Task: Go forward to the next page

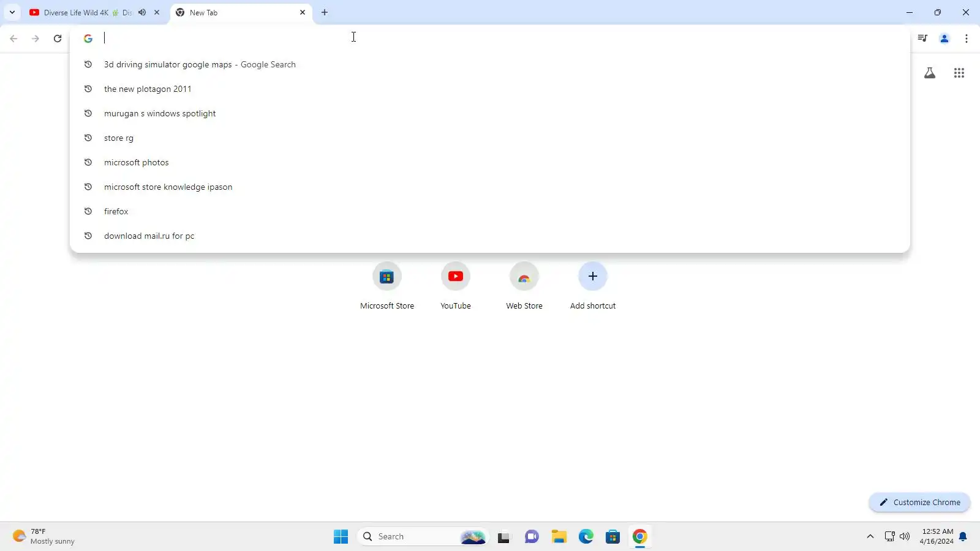Action: pos(36,39)
